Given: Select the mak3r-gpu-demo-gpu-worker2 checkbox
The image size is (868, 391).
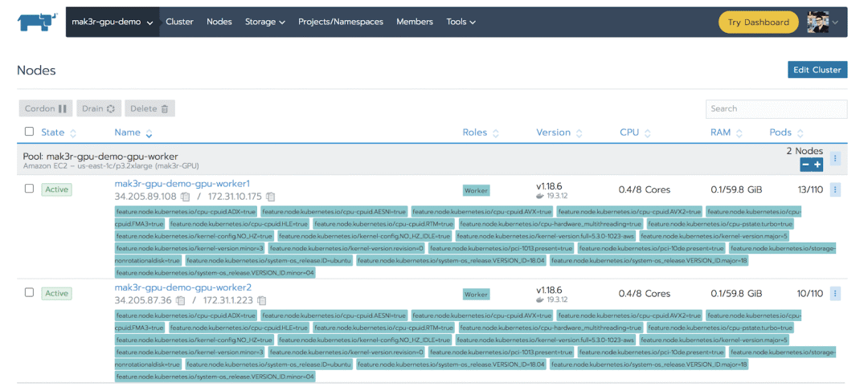Looking at the screenshot, I should [x=30, y=292].
